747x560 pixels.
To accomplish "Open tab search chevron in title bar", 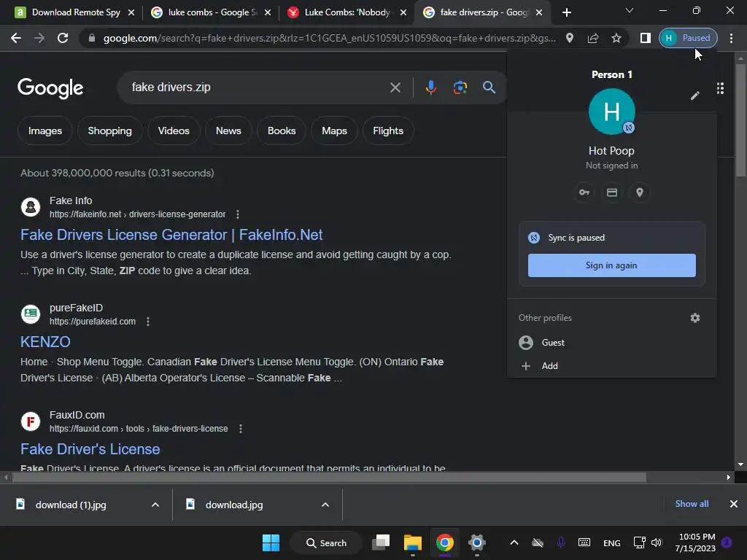I will [630, 10].
